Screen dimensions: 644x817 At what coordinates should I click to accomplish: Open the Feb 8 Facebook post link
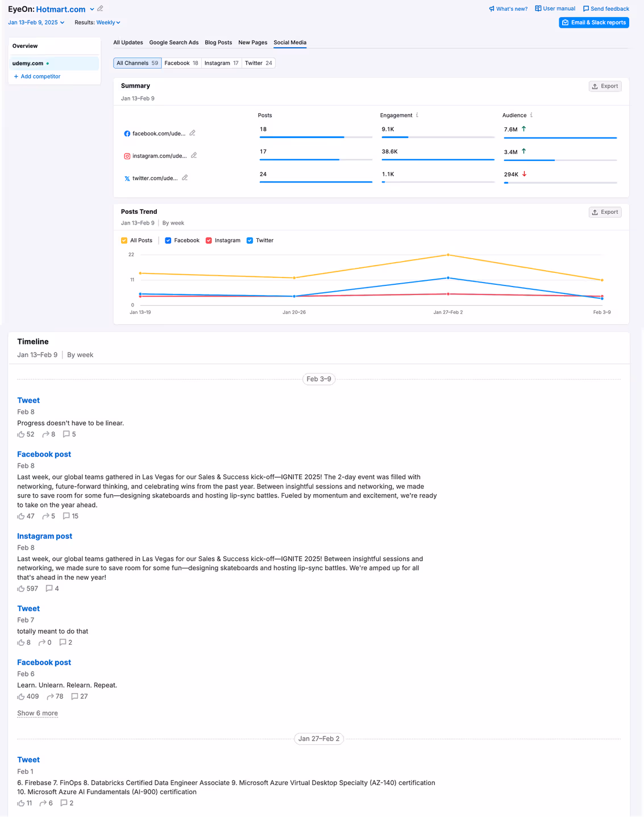(x=44, y=454)
